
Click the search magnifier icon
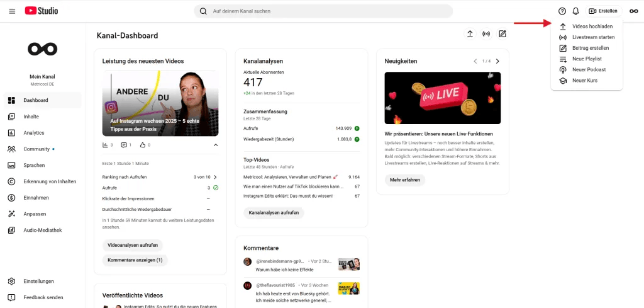[203, 11]
